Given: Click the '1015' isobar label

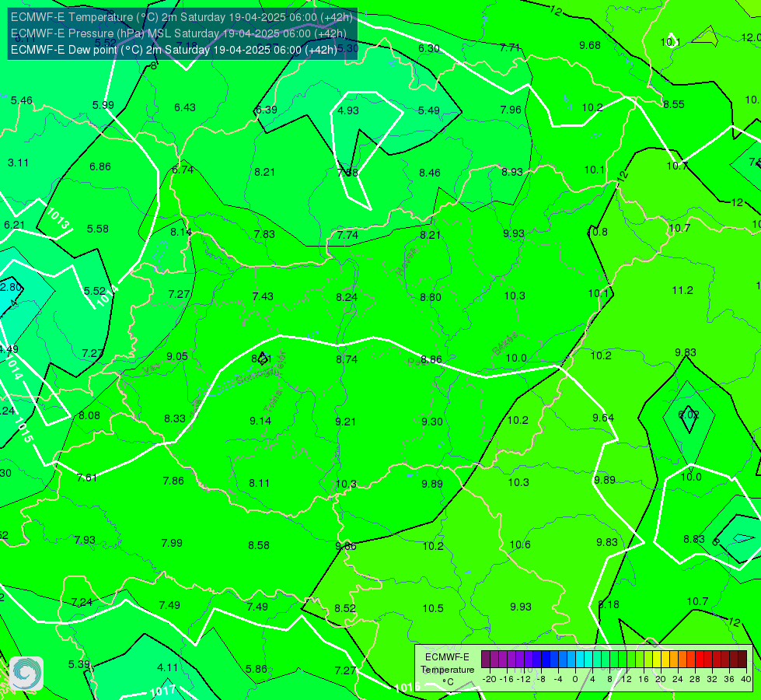Looking at the screenshot, I should (23, 429).
